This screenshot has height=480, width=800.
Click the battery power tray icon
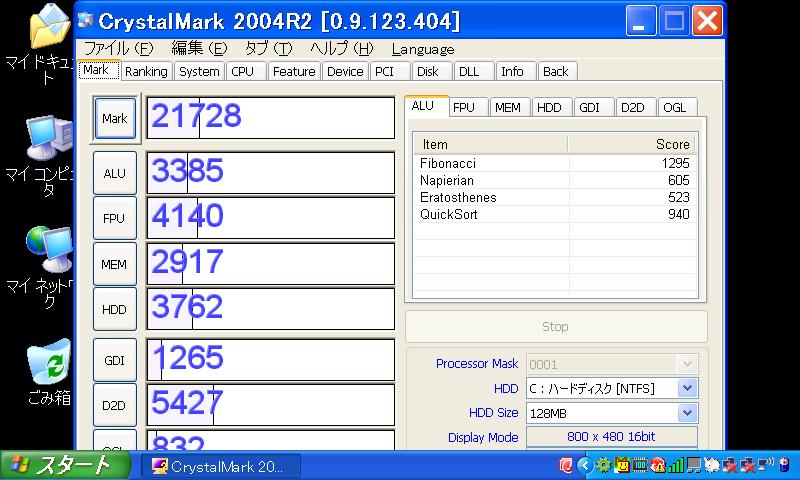coord(784,465)
